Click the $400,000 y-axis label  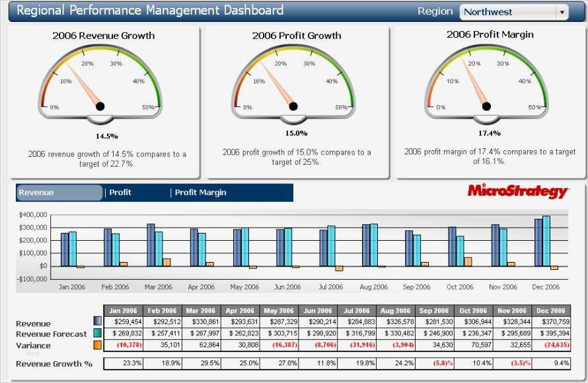coord(33,215)
